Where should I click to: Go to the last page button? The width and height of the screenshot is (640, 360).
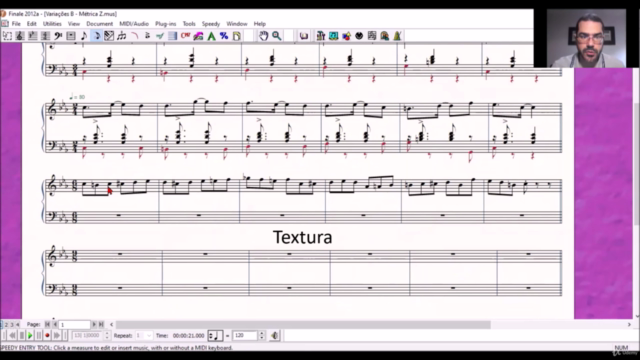(x=101, y=324)
